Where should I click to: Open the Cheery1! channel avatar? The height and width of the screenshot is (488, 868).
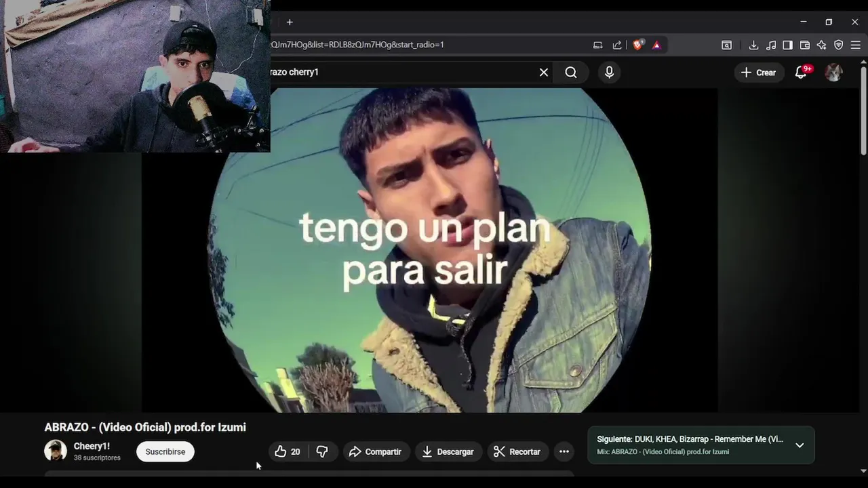(x=56, y=451)
